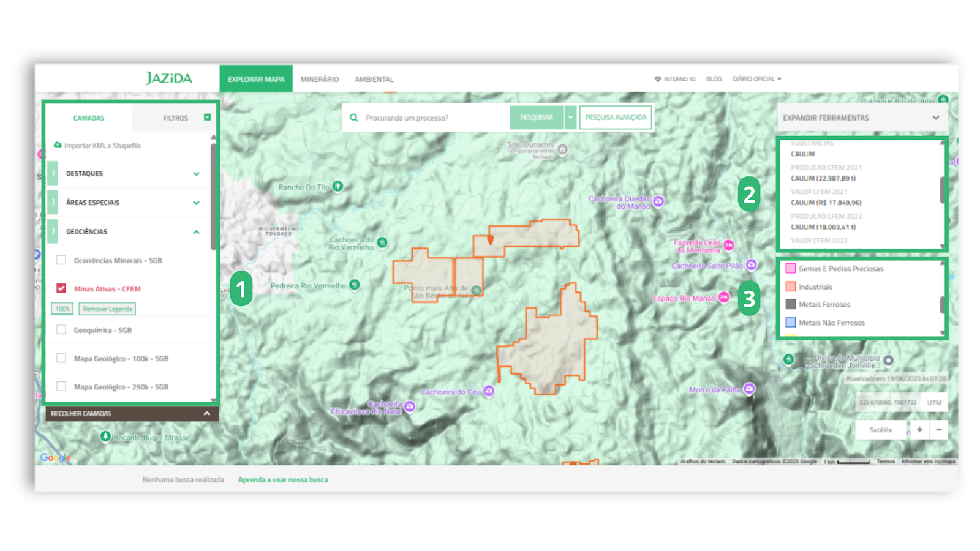Open the Explorar Mapa tab
The width and height of the screenshot is (980, 551).
(x=256, y=79)
